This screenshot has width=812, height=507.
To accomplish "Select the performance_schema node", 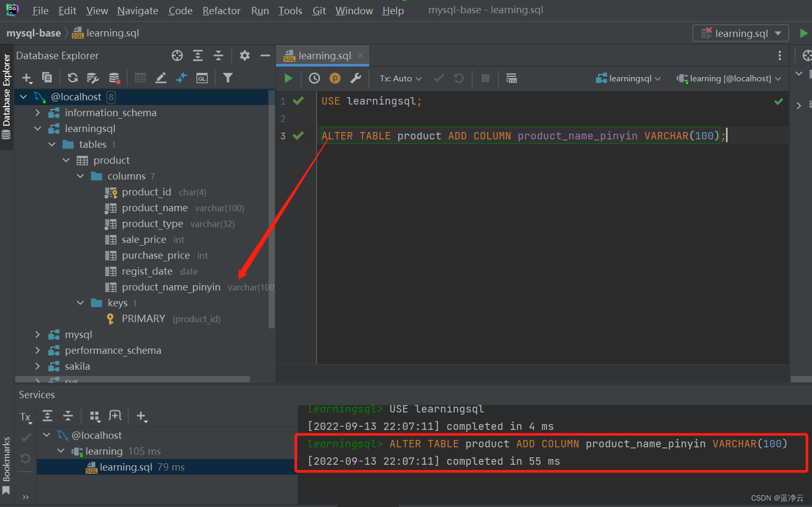I will (113, 350).
